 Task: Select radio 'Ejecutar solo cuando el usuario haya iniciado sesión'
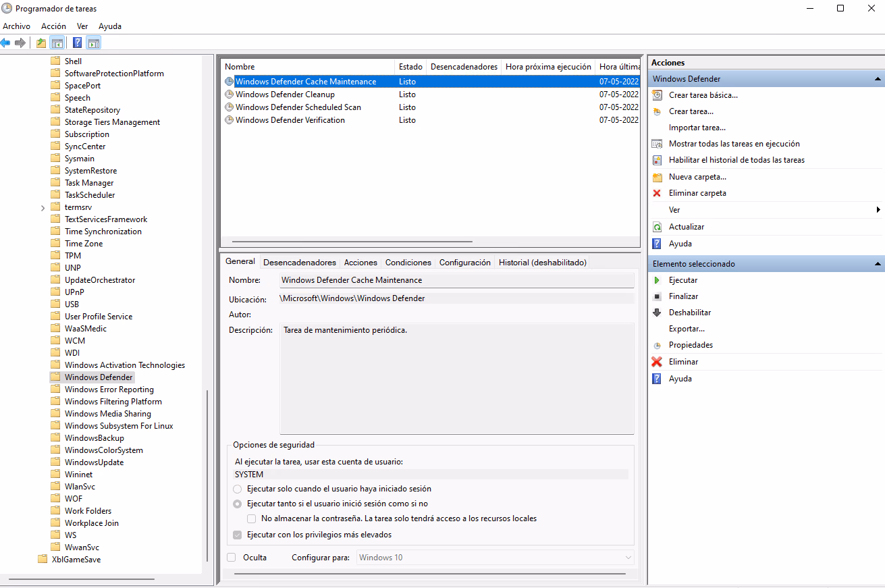pos(237,489)
